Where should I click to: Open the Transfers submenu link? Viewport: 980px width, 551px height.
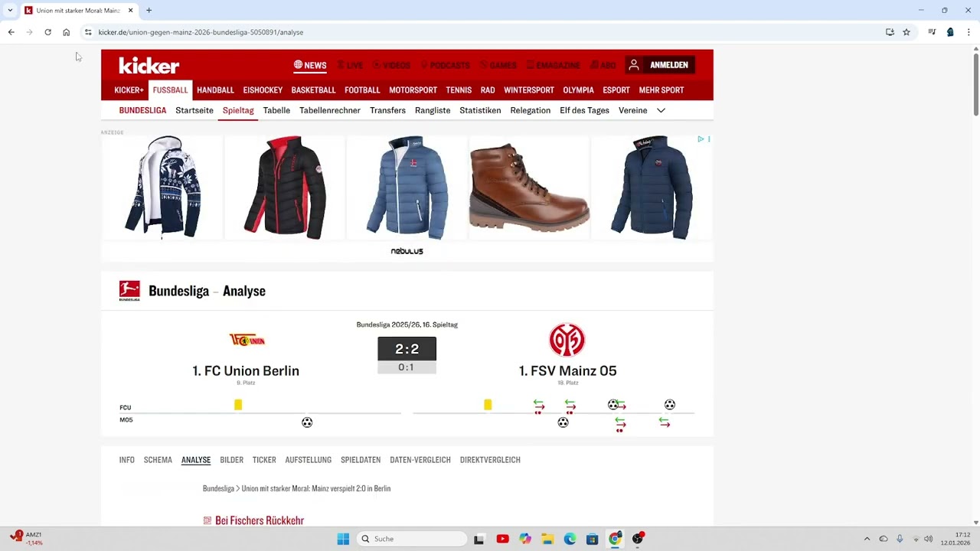click(387, 110)
